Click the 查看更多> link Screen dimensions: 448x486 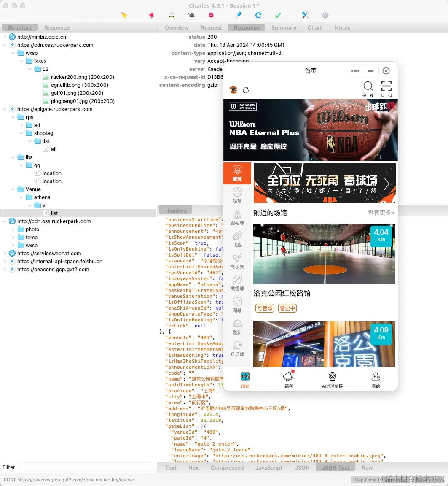[x=381, y=213]
